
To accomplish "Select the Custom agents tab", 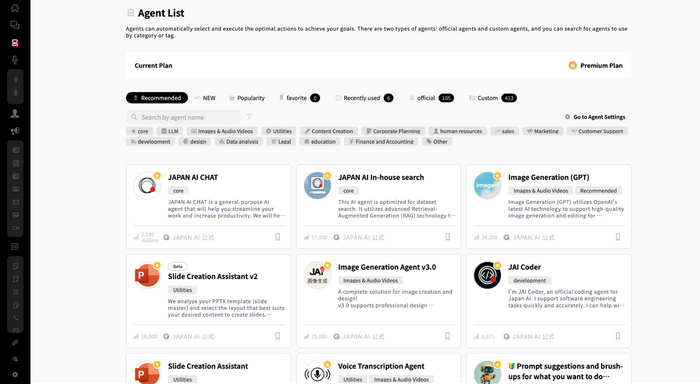I will pyautogui.click(x=492, y=98).
